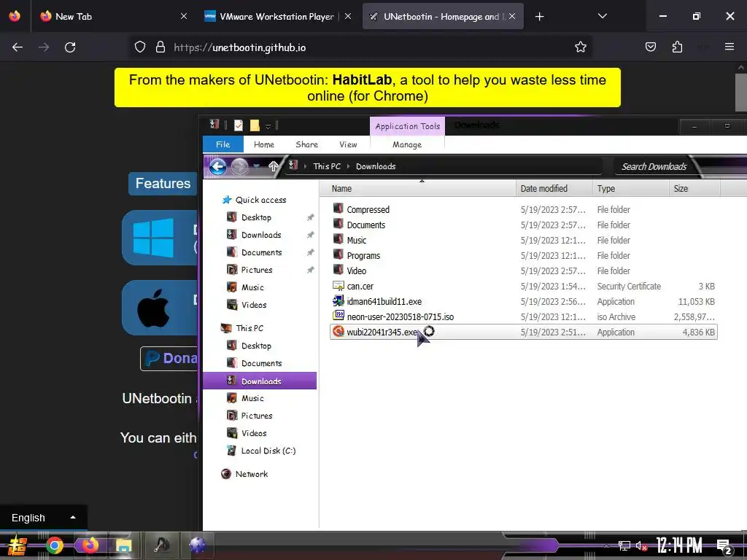The width and height of the screenshot is (747, 560).
Task: Switch to VMware Workstation Player tab
Action: [x=278, y=16]
